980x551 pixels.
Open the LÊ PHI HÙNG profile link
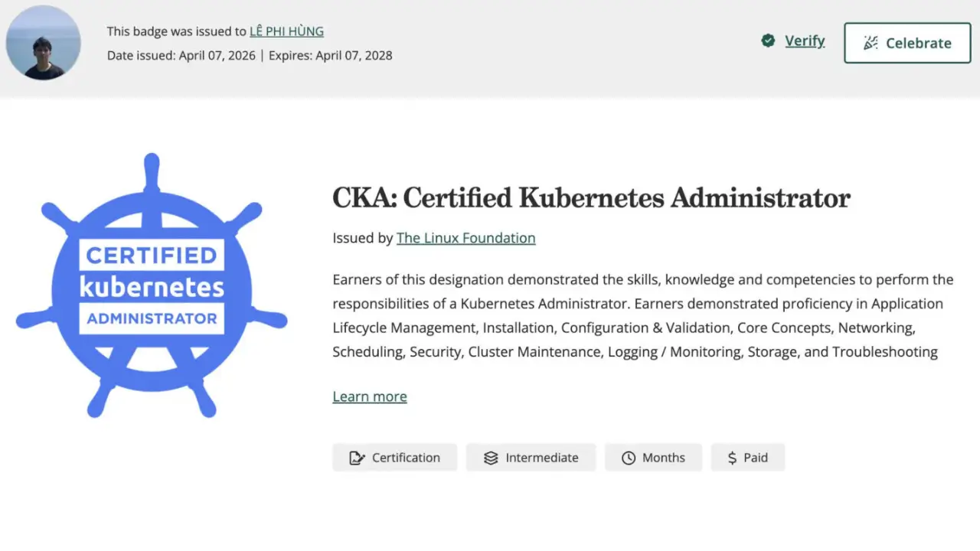point(286,31)
